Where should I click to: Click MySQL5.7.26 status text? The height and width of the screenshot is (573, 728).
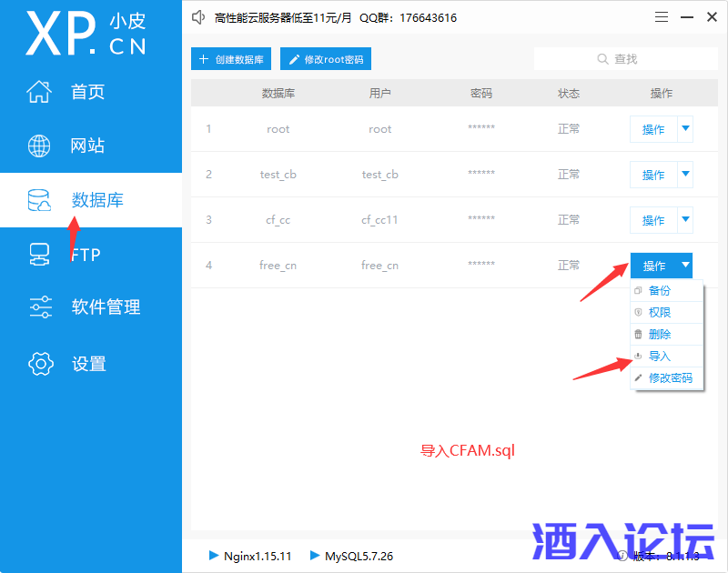tap(359, 556)
